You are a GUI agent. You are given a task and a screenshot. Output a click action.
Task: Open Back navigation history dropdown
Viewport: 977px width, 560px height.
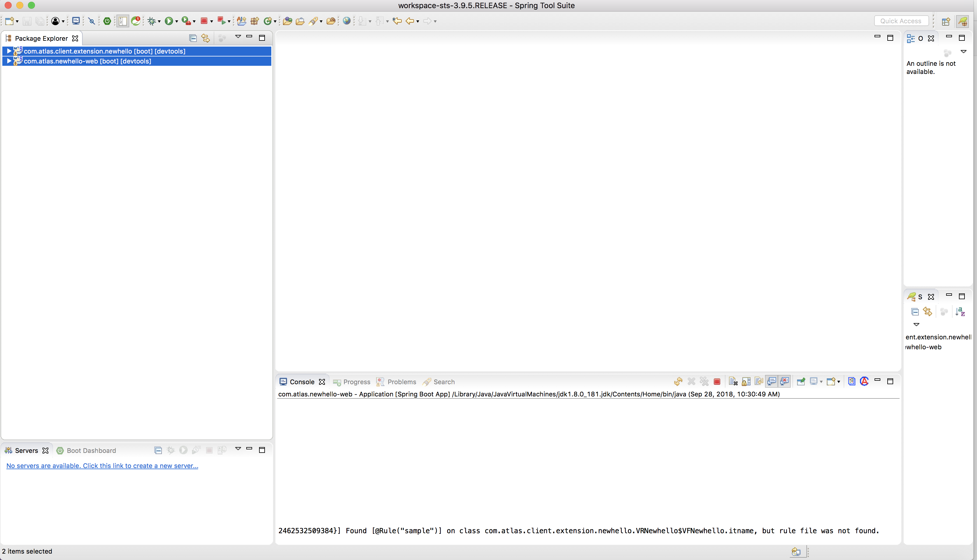pos(418,22)
